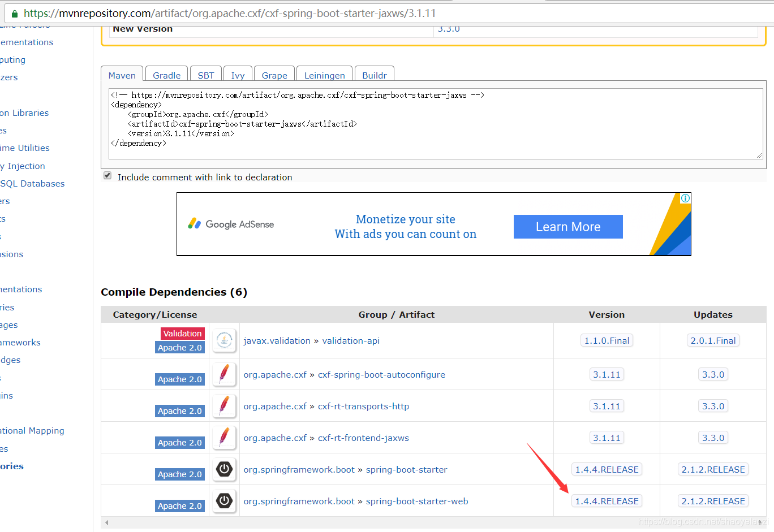Switch to the Leiningen tab
The width and height of the screenshot is (774, 532).
[x=325, y=75]
